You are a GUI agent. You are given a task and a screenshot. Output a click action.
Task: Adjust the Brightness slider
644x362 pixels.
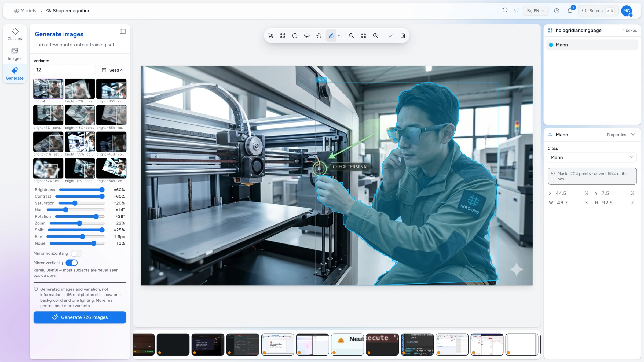point(82,190)
